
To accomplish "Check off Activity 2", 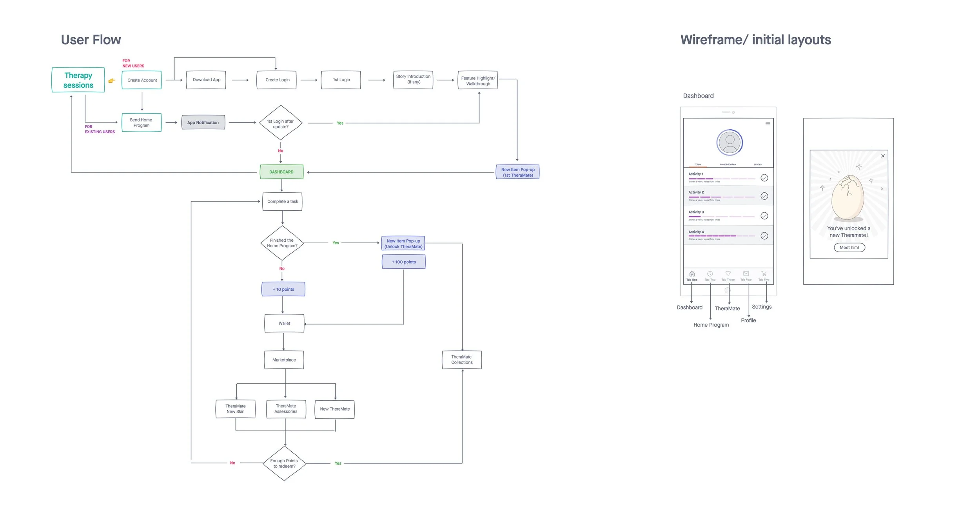I will coord(764,196).
